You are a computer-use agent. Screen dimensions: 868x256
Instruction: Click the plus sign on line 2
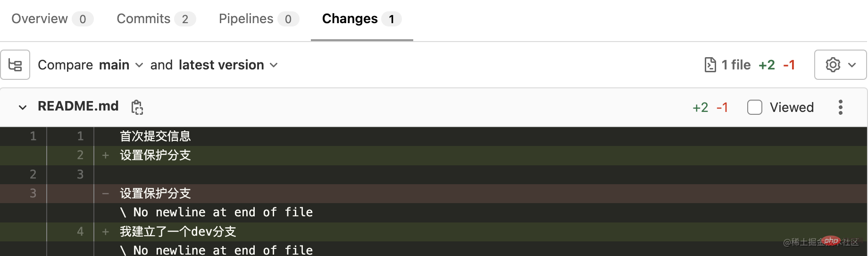click(106, 155)
